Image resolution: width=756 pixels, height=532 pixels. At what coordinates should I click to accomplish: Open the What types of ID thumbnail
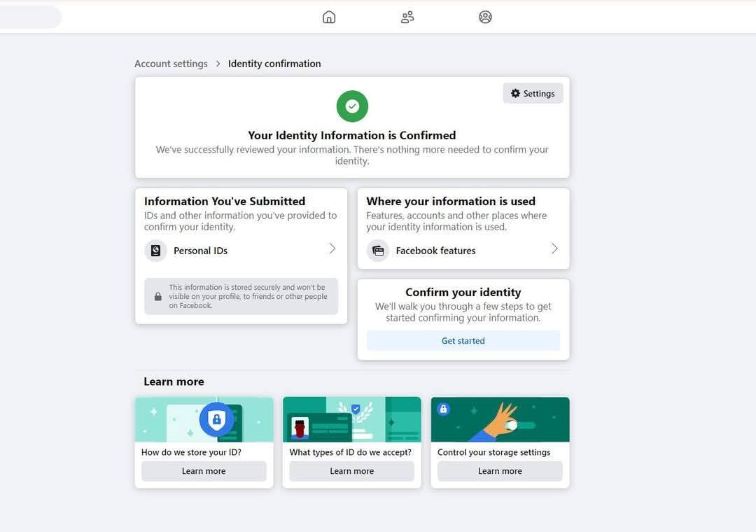[352, 419]
